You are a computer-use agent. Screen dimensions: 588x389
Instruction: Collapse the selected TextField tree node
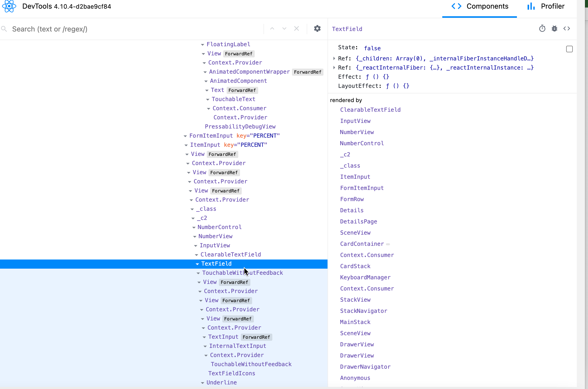[x=197, y=264]
